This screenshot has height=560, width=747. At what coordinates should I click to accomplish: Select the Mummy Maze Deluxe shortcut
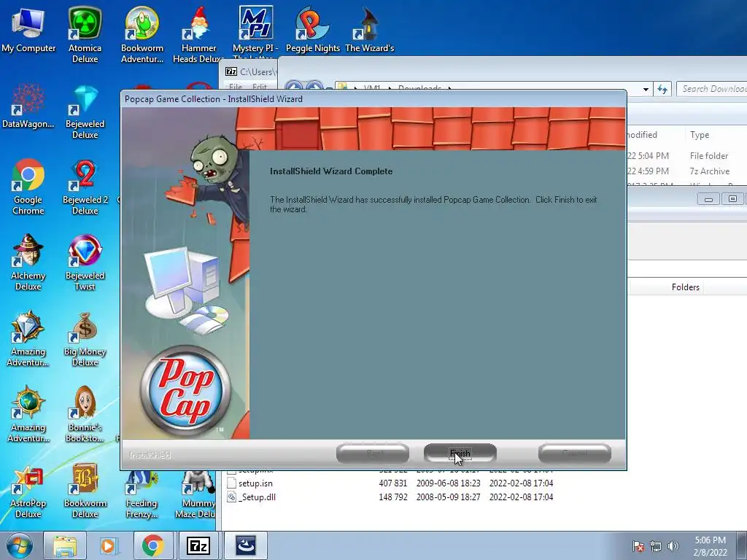[x=196, y=493]
